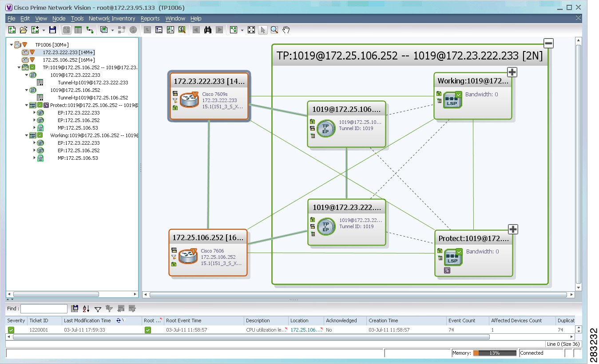599x364 pixels.
Task: Click the Creation Time column header
Action: (x=406, y=320)
